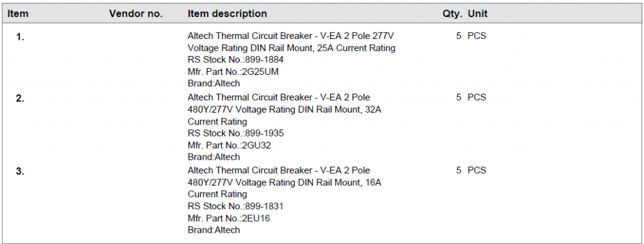
Task: Click the 32A DIN Rail Mount description line
Action: [x=285, y=109]
